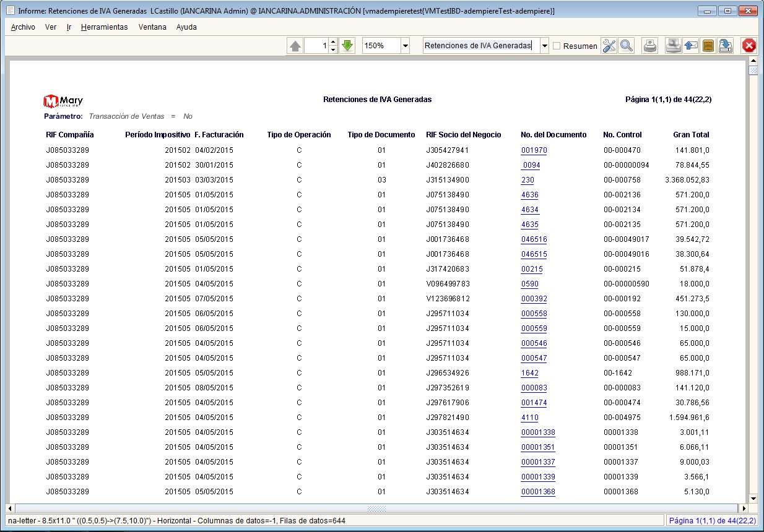Click the value 3.368.052,83
The width and height of the screenshot is (764, 532).
pyautogui.click(x=687, y=180)
